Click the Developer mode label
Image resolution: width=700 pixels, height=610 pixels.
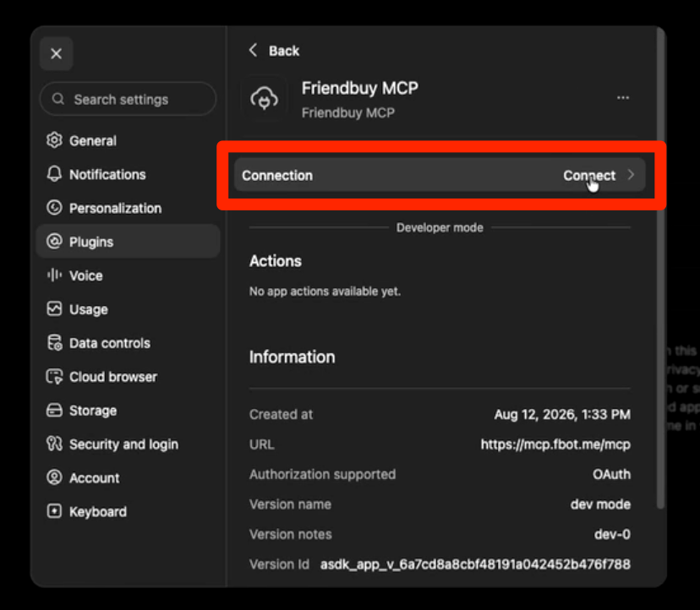(440, 227)
